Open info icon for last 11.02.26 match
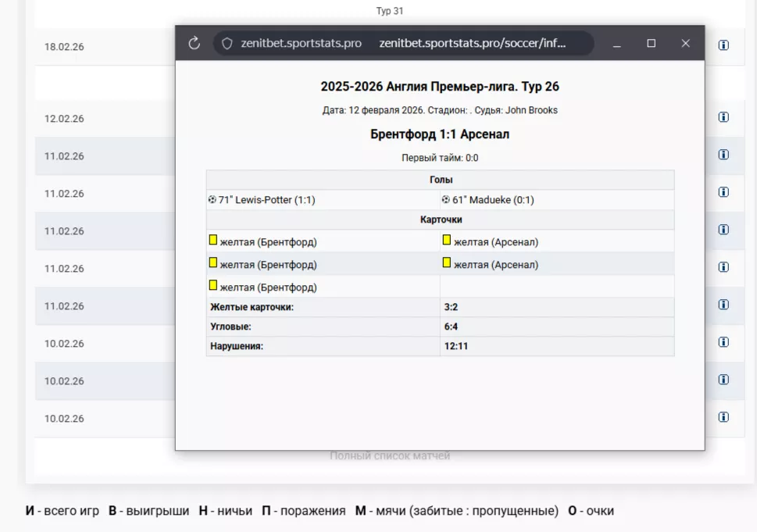This screenshot has height=532, width=757. (723, 305)
